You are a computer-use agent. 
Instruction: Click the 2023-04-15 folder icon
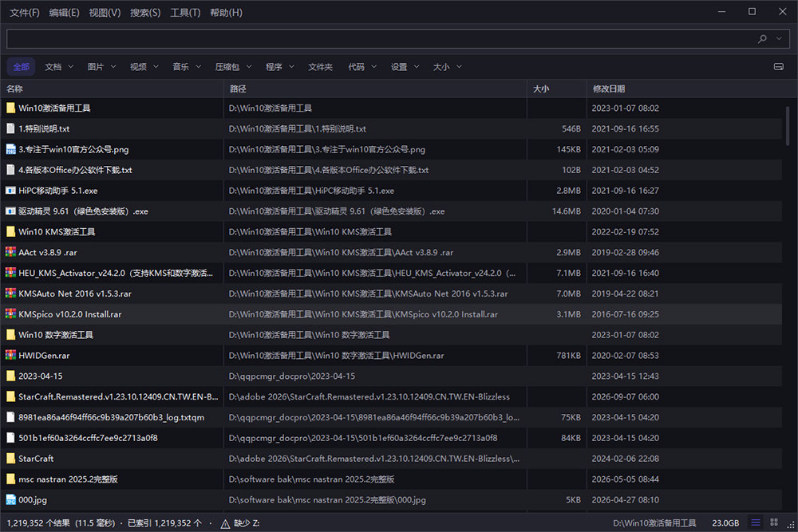10,376
